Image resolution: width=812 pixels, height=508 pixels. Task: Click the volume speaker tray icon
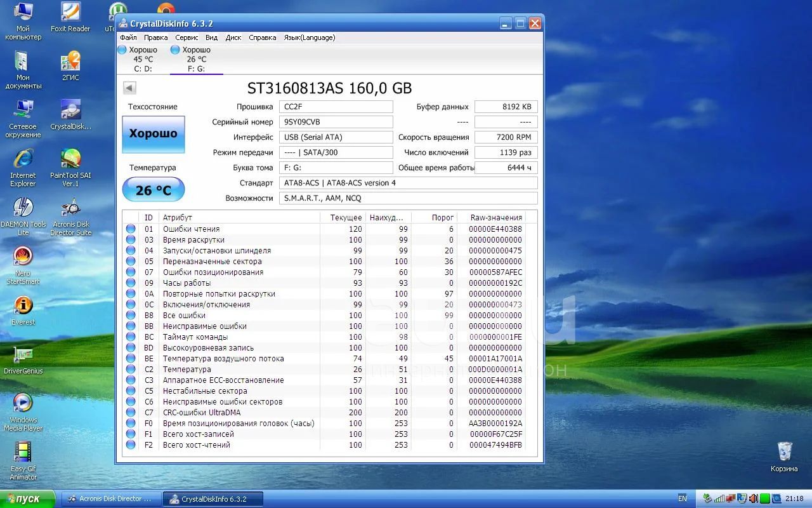pyautogui.click(x=754, y=499)
